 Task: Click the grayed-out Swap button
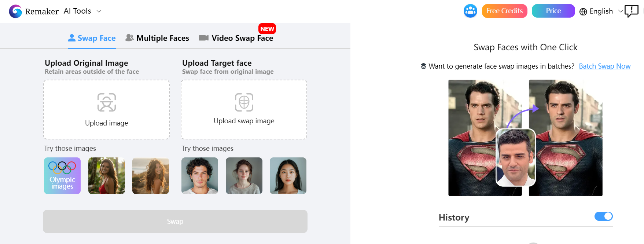[175, 221]
